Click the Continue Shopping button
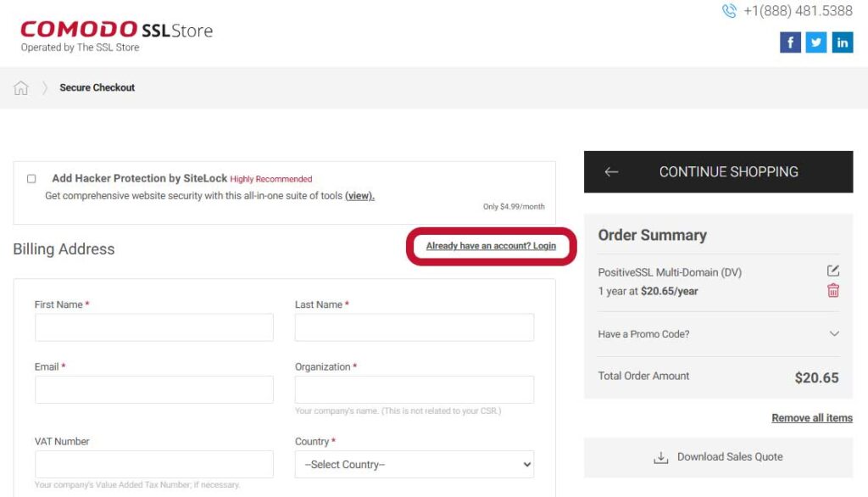Screen dimensions: 868x497 coord(719,172)
